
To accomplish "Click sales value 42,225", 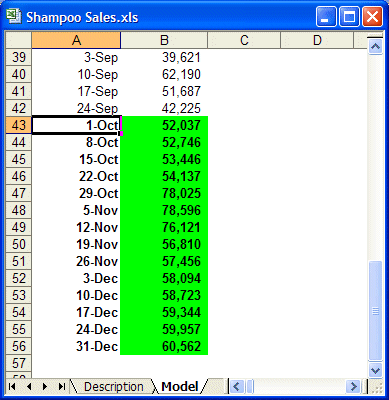I will tap(164, 108).
